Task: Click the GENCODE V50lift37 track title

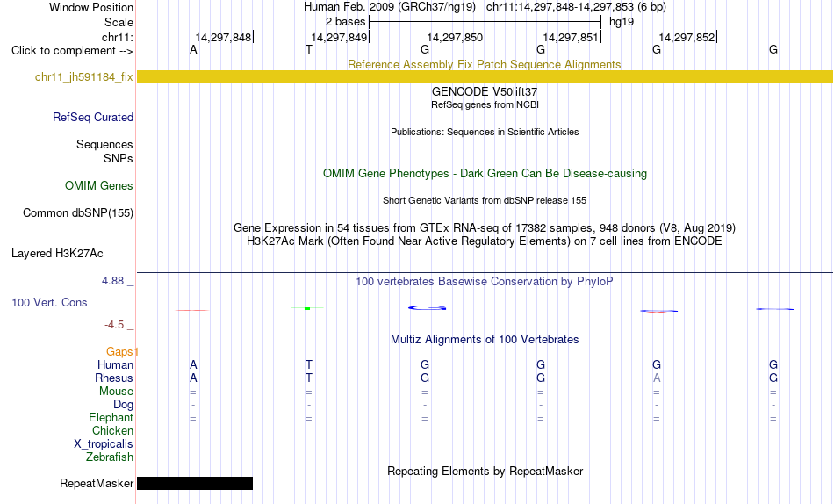Action: tap(485, 91)
